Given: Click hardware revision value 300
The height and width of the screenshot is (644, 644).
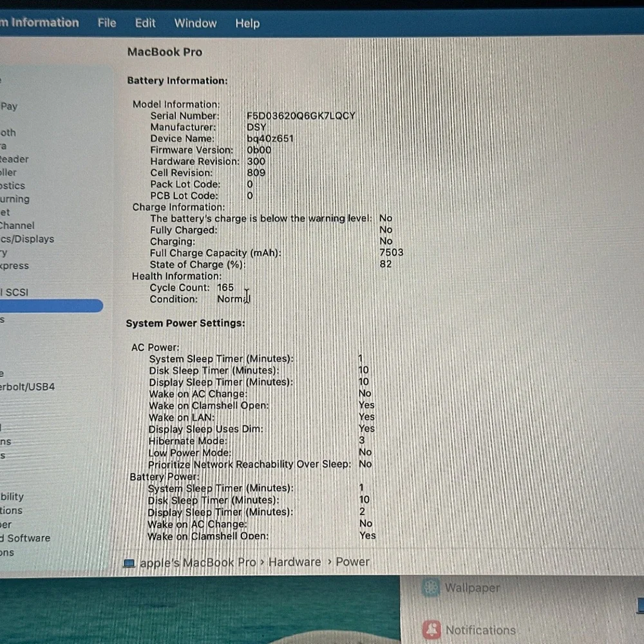Looking at the screenshot, I should [x=256, y=162].
